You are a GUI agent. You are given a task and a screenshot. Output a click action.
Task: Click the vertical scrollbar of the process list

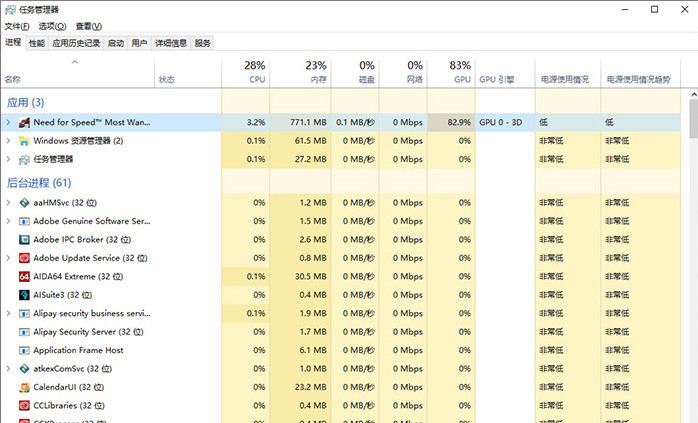coord(691,250)
